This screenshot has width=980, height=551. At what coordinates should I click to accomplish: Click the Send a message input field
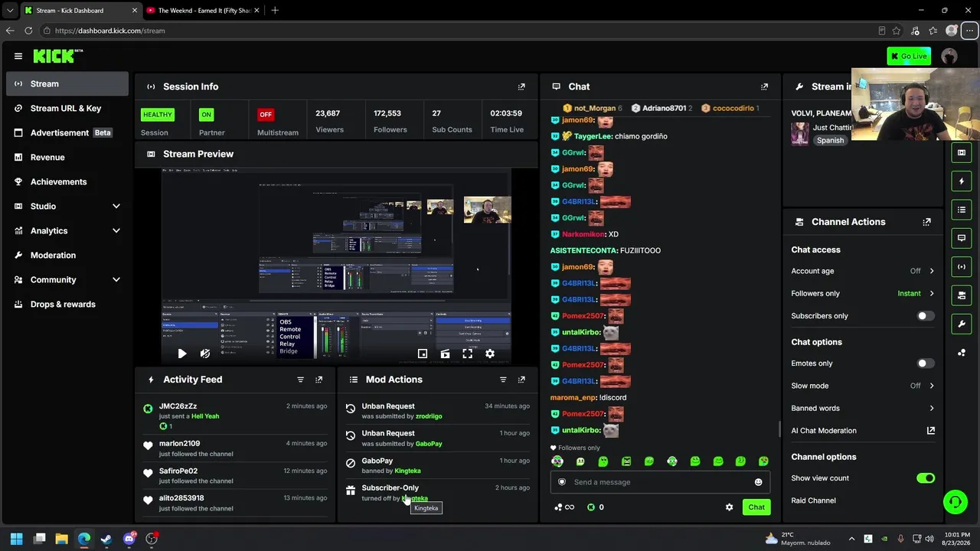point(660,482)
